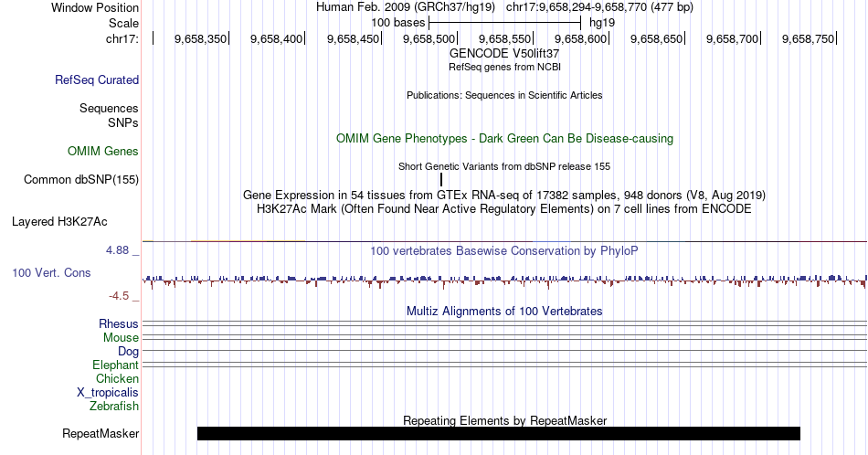Click the GTEx Gene Expression track title
Screen dimensions: 868x455
point(504,195)
